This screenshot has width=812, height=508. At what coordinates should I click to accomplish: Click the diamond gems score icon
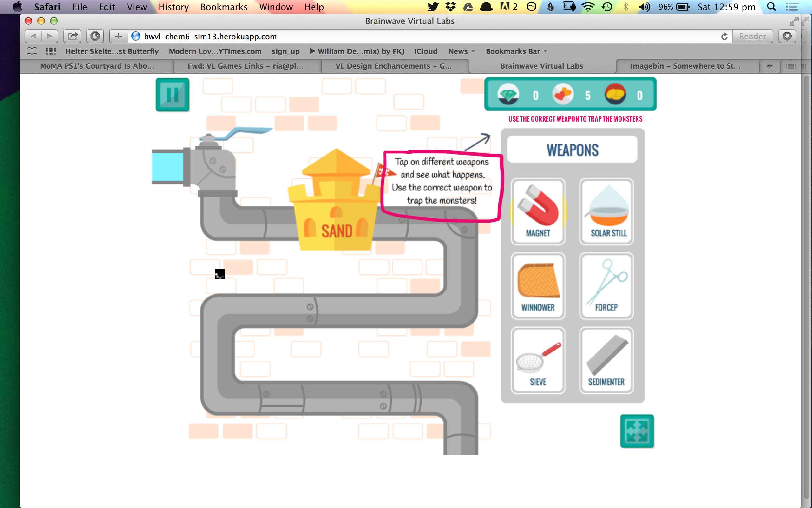point(508,94)
